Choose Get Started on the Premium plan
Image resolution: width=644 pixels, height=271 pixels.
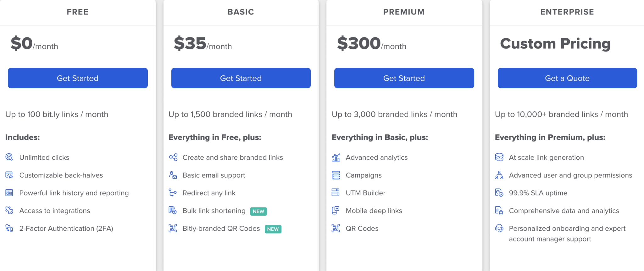(x=404, y=78)
